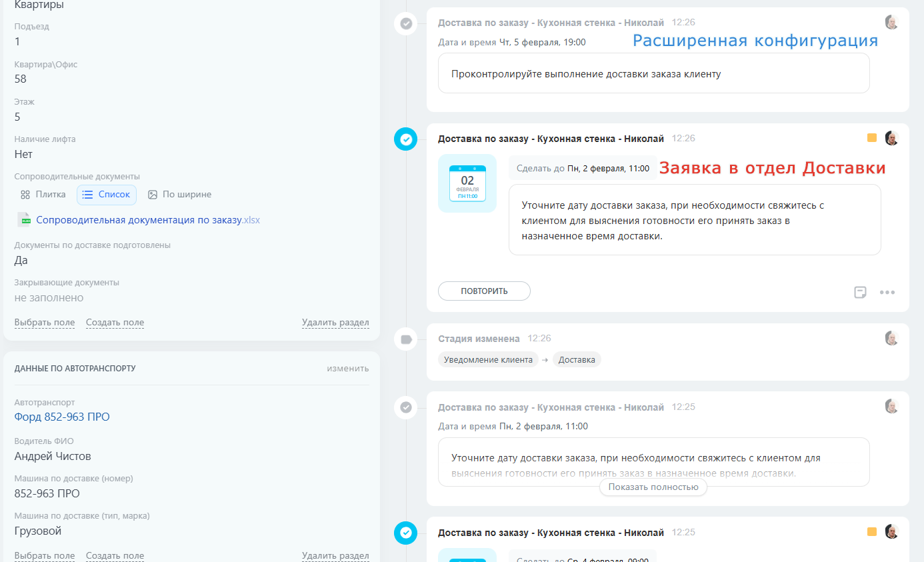This screenshot has height=562, width=924.
Task: Click Удалить раздел below Закрывающие документы
Action: tap(335, 323)
